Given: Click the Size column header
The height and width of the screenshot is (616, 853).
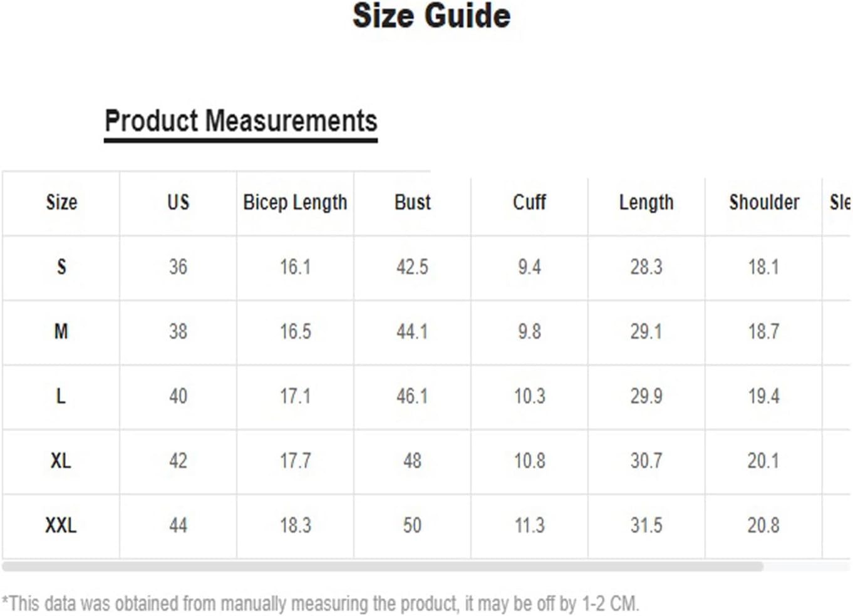Looking at the screenshot, I should coord(61,202).
